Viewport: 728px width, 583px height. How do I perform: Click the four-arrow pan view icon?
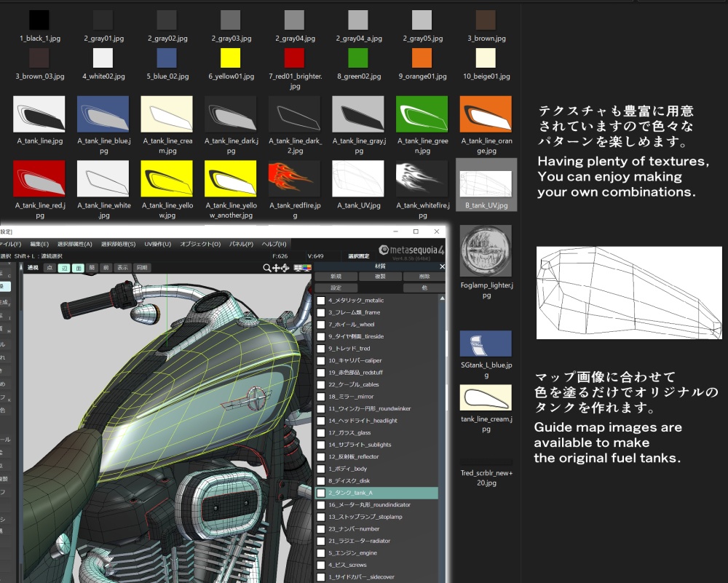point(275,268)
